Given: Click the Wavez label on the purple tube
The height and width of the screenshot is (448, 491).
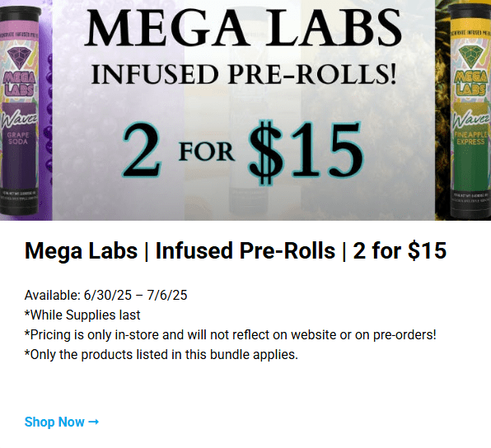Looking at the screenshot, I should click(19, 120).
